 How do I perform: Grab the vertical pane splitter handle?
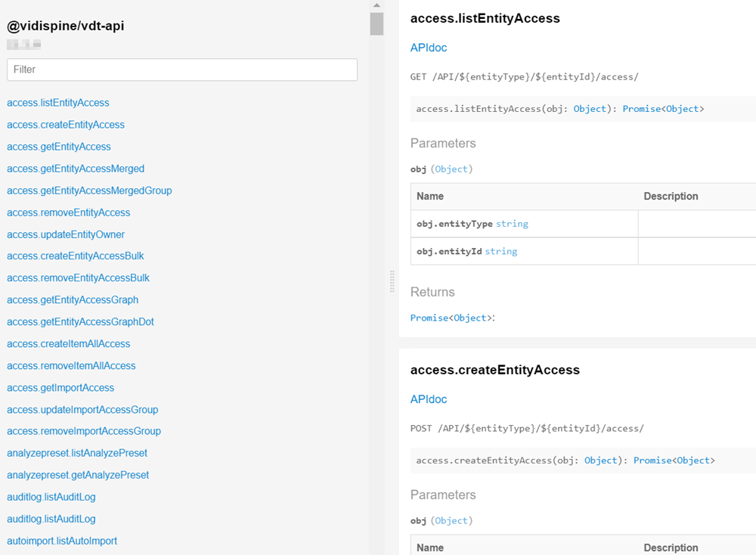(392, 281)
